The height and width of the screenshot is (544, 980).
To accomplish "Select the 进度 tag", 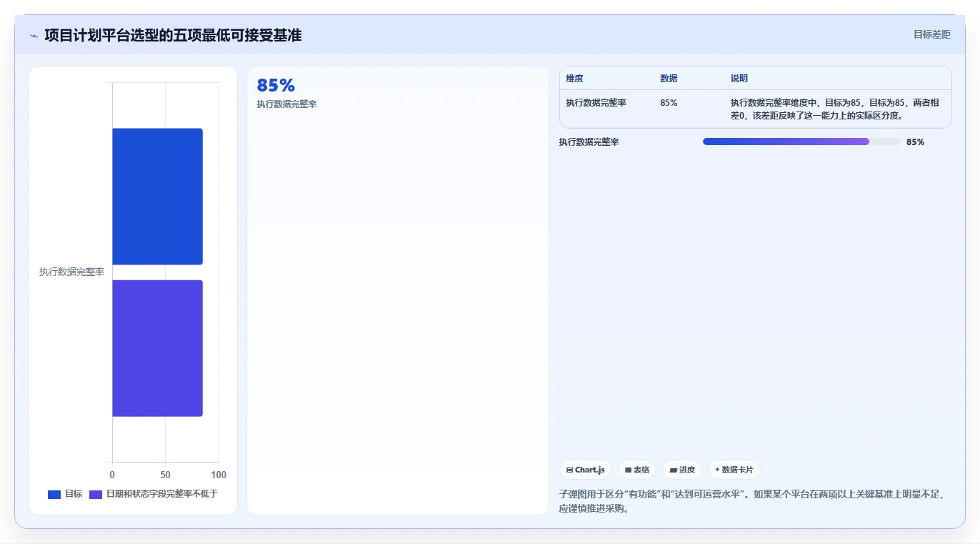I will [x=682, y=470].
